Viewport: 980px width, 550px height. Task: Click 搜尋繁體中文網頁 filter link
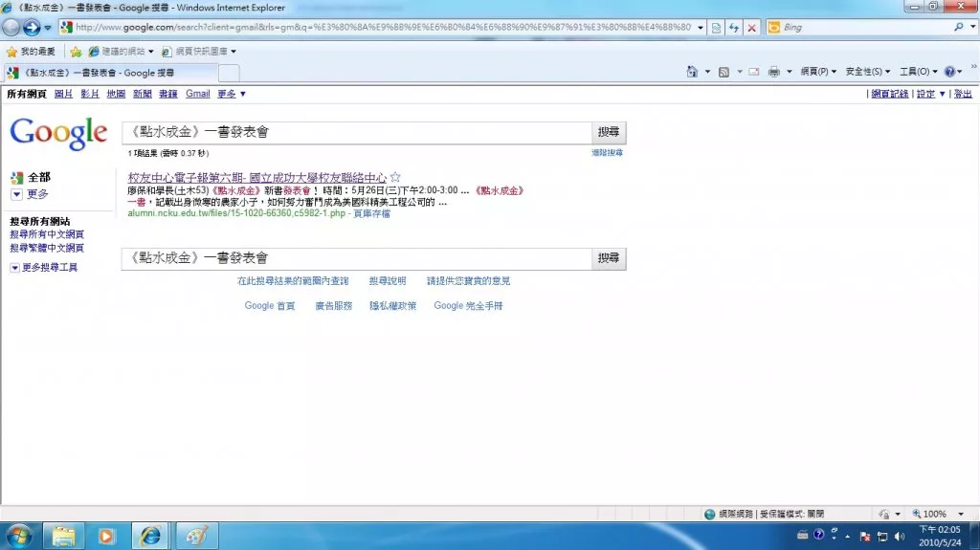[47, 248]
